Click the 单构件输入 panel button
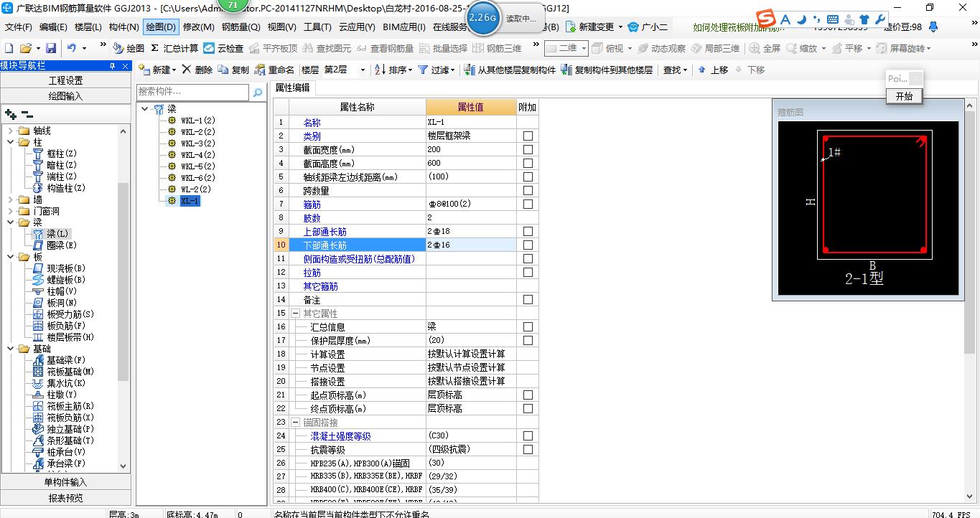This screenshot has height=518, width=980. pos(65,482)
